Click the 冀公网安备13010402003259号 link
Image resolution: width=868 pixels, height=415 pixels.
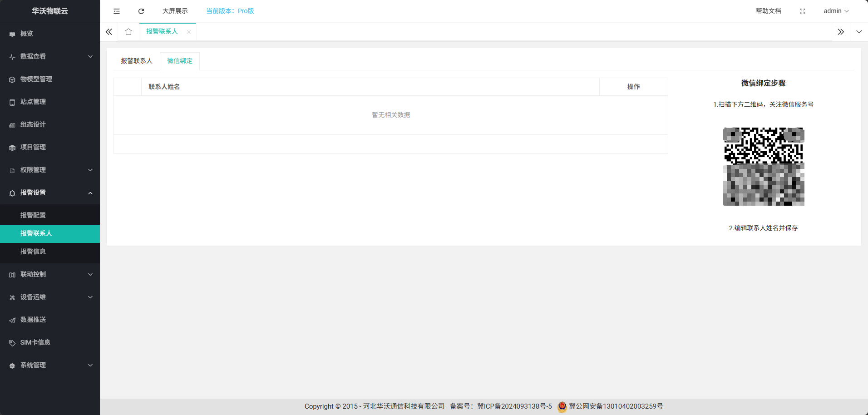616,406
